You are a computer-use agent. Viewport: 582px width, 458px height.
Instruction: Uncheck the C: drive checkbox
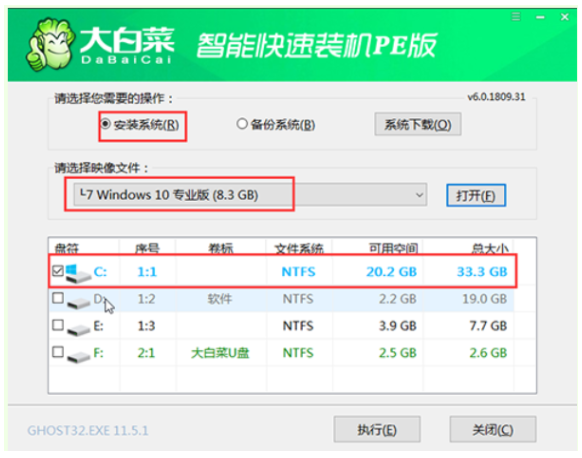point(58,271)
